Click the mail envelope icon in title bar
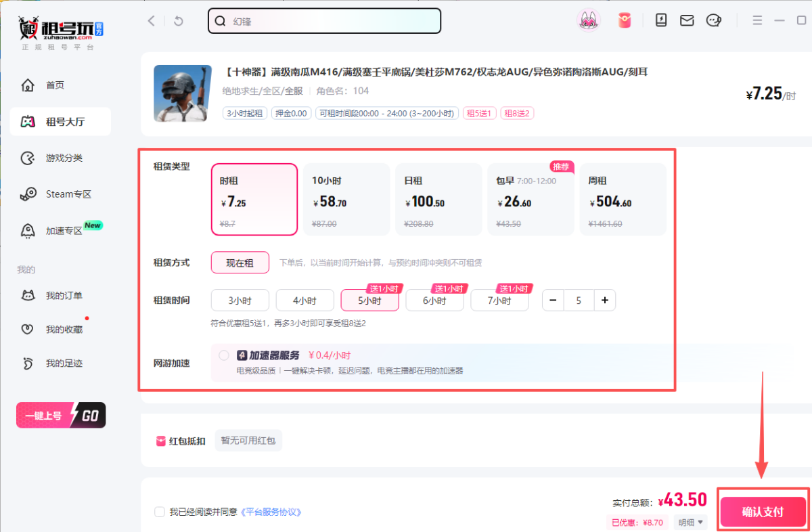 point(687,20)
